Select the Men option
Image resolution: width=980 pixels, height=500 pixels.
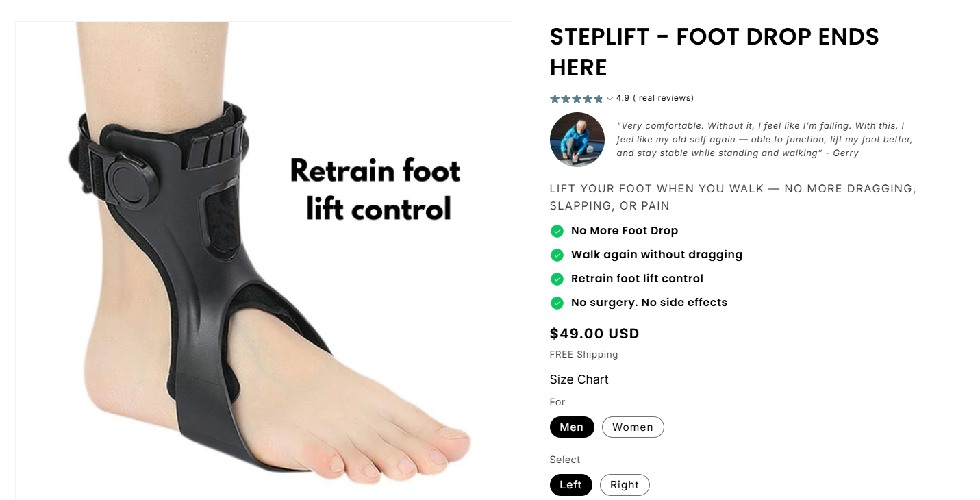point(572,427)
